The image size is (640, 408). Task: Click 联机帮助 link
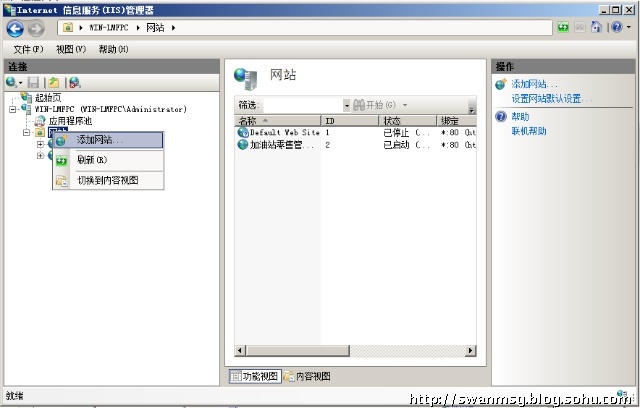[529, 131]
